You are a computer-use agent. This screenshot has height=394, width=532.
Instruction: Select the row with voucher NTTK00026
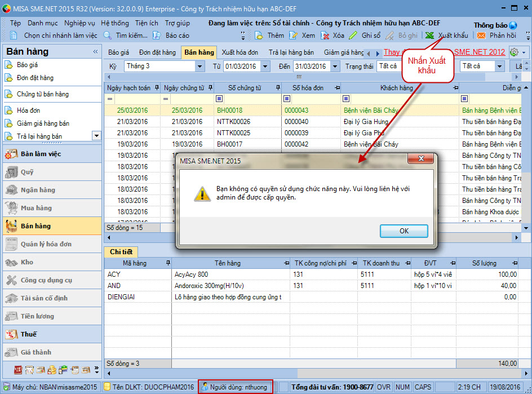point(312,122)
